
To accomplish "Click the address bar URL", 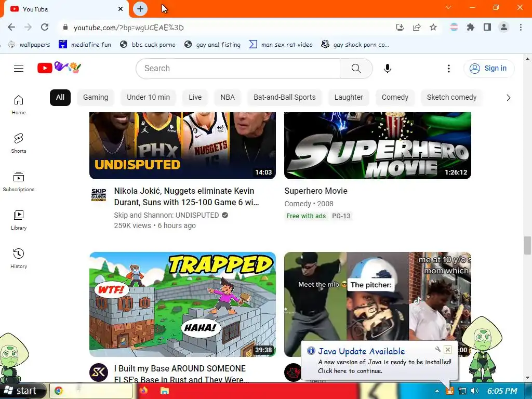I will (129, 28).
